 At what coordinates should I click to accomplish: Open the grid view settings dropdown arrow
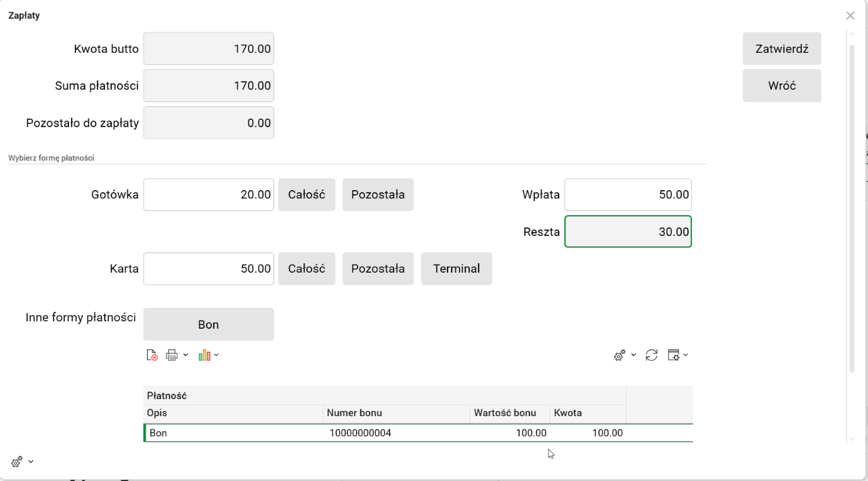coord(686,355)
